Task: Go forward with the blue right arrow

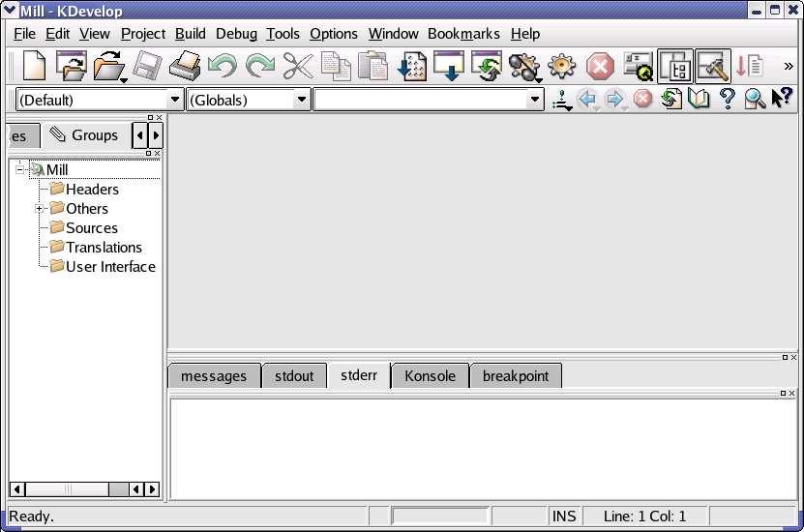Action: pos(615,99)
